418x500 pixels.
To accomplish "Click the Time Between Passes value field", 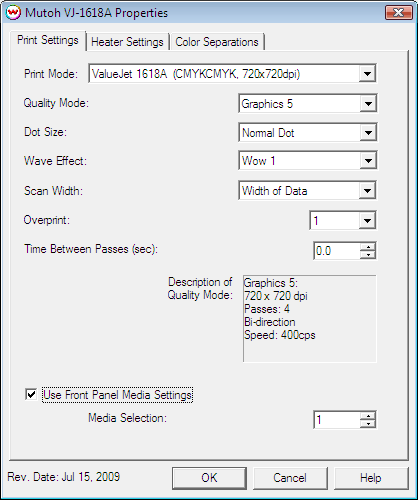I will (337, 251).
